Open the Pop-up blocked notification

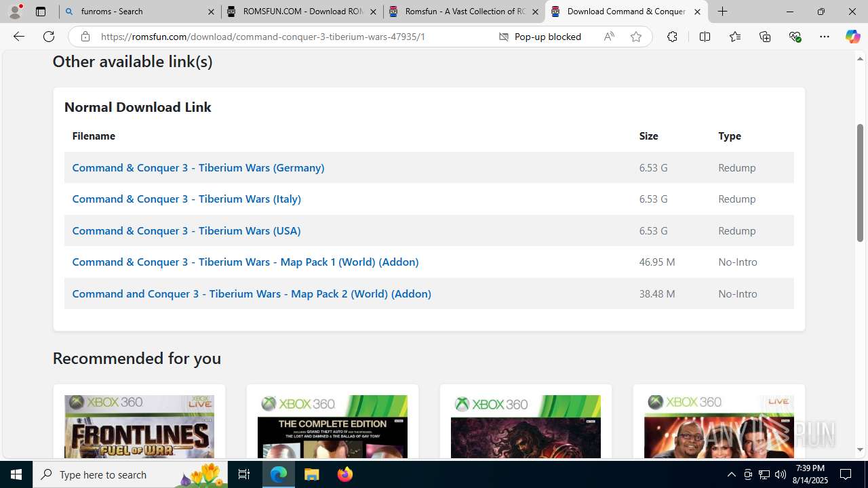[540, 37]
